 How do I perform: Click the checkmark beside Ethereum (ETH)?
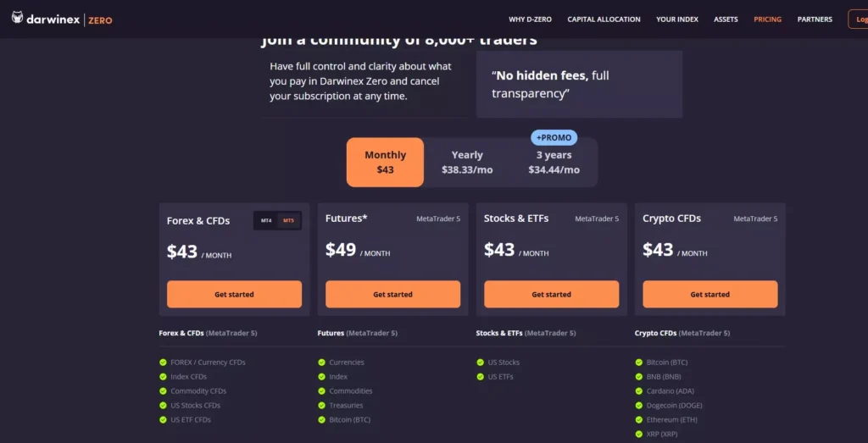coord(639,420)
